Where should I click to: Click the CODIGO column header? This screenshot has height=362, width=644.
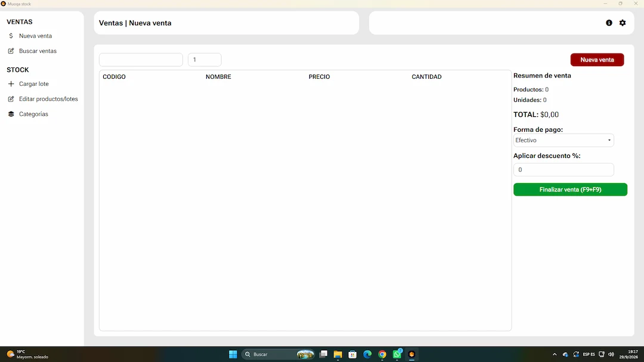point(114,77)
